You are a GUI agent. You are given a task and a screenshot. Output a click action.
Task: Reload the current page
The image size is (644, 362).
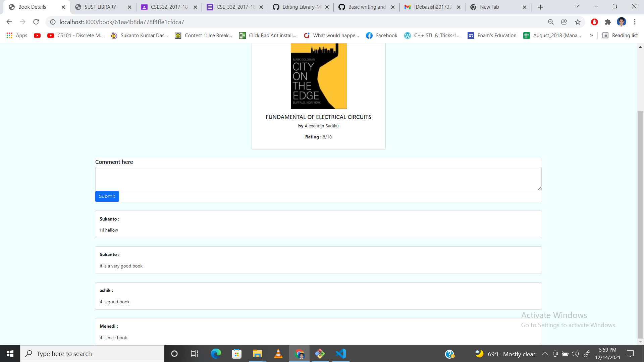36,22
